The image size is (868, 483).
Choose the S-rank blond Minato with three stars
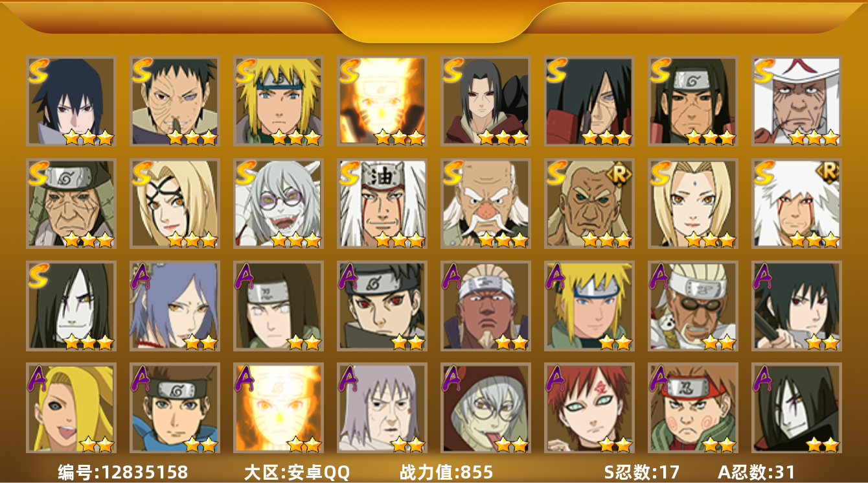pos(278,101)
